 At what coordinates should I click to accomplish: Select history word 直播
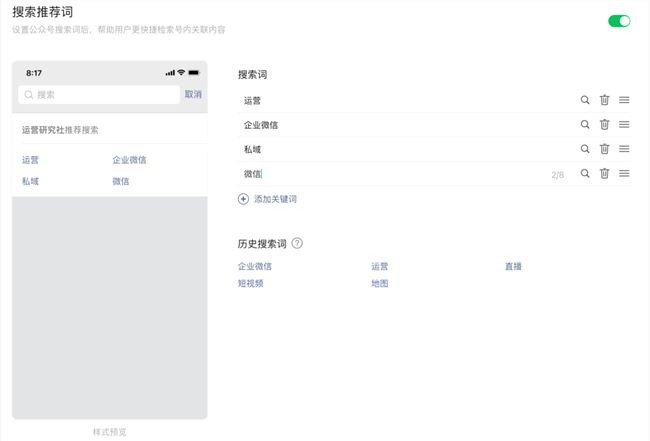click(513, 266)
